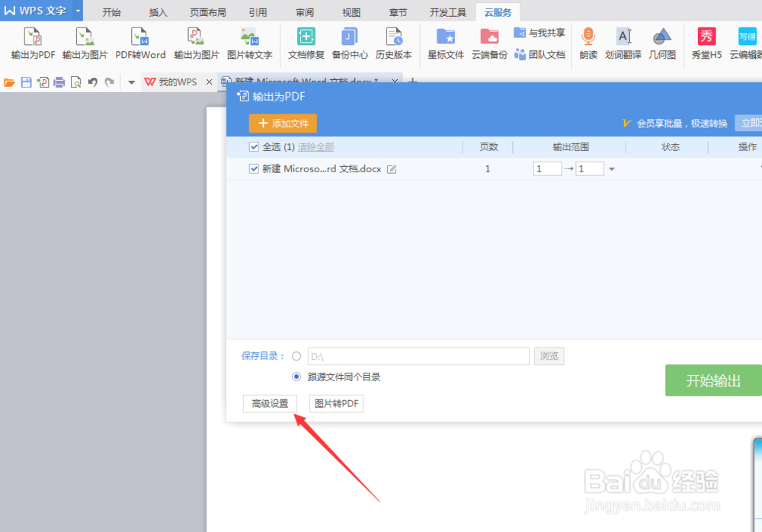The image size is (762, 532).
Task: Open the 引用 tab
Action: [258, 13]
